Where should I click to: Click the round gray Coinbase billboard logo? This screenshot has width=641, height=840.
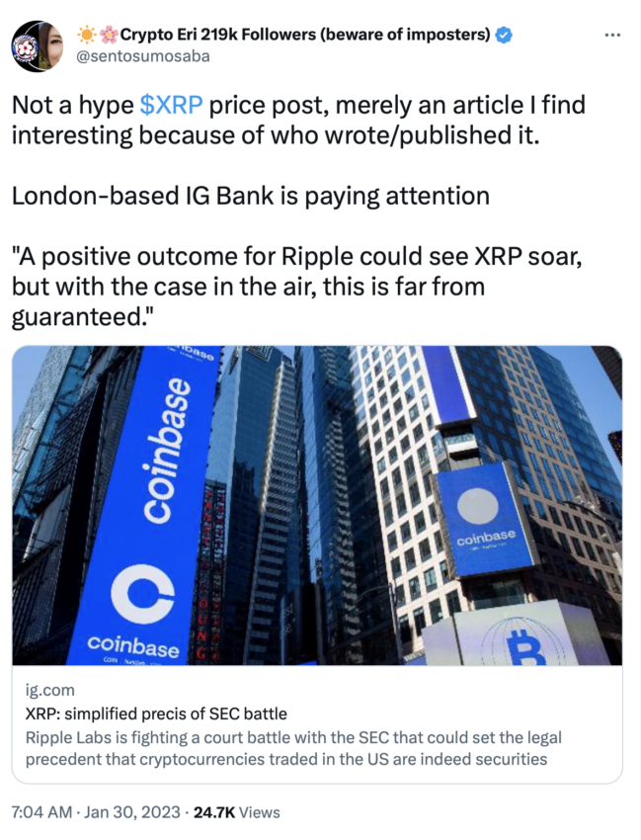click(478, 506)
